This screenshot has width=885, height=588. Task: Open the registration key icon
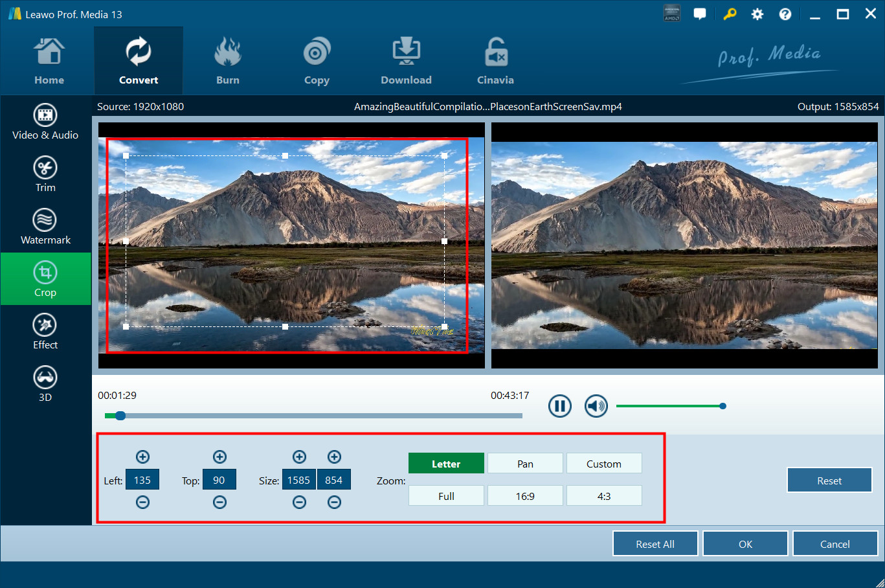tap(730, 14)
